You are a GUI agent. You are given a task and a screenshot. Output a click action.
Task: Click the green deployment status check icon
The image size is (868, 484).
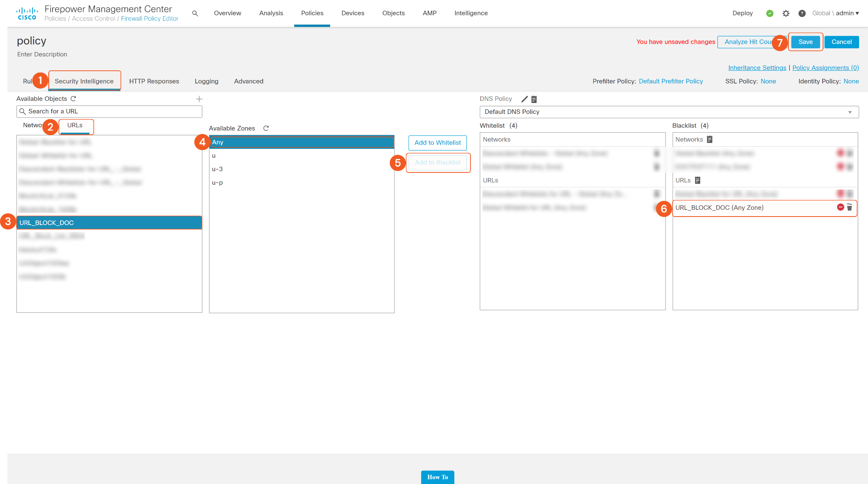click(x=770, y=14)
